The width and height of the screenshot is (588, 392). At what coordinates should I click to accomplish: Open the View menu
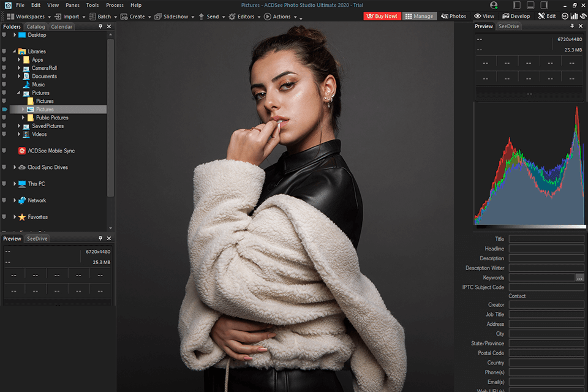tap(53, 6)
